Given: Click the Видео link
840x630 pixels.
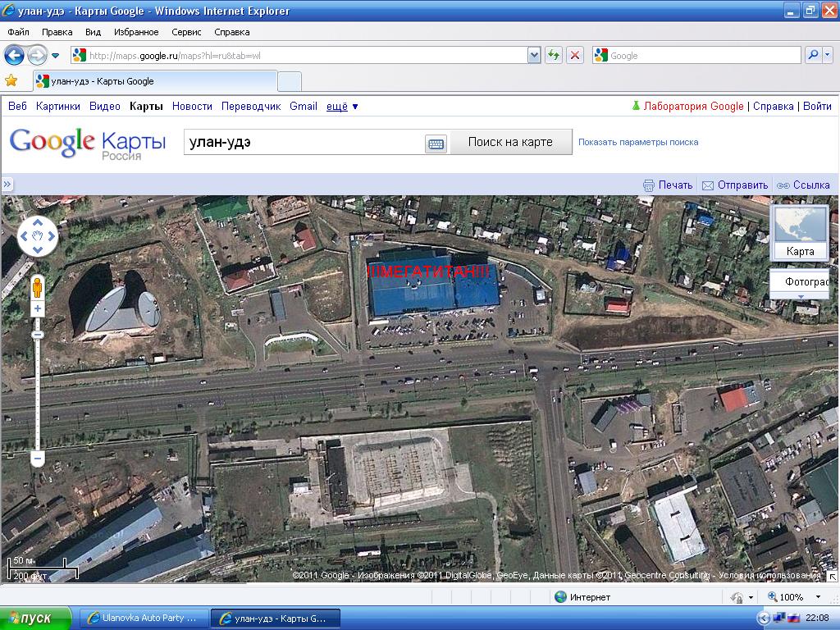Looking at the screenshot, I should 104,106.
